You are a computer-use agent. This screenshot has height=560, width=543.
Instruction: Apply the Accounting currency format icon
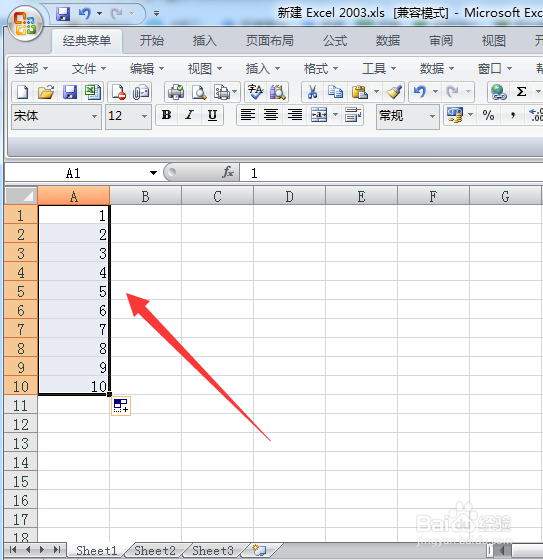click(x=455, y=115)
